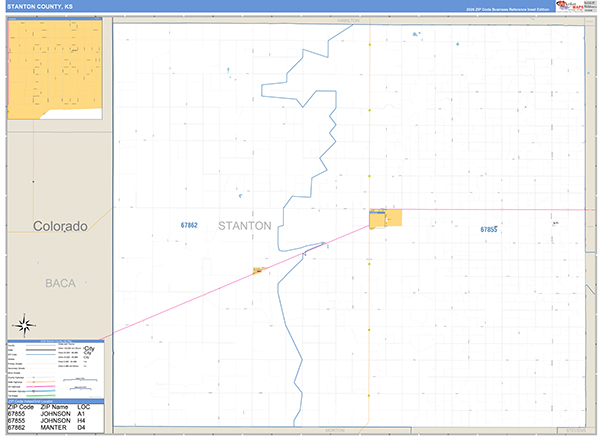
Task: Click the small lake marker west of STANTON label
Action: coord(240,196)
